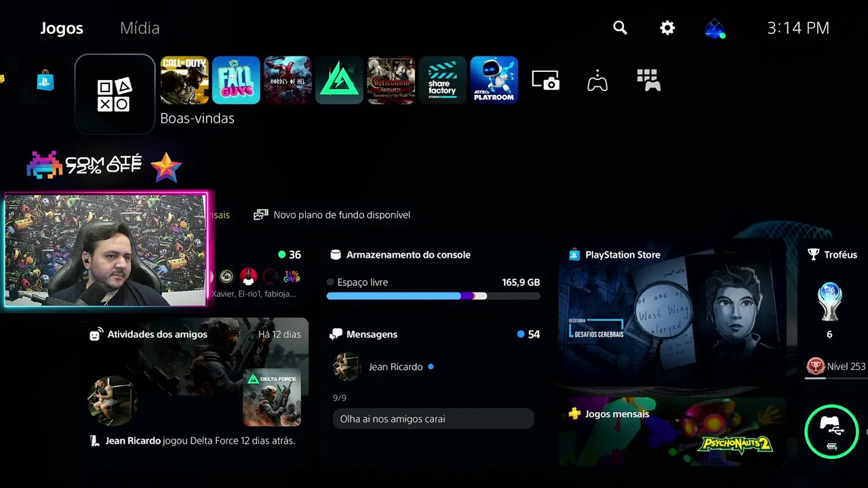This screenshot has height=488, width=868.
Task: Click the Mensagens chat bubbles icon
Action: coord(336,334)
